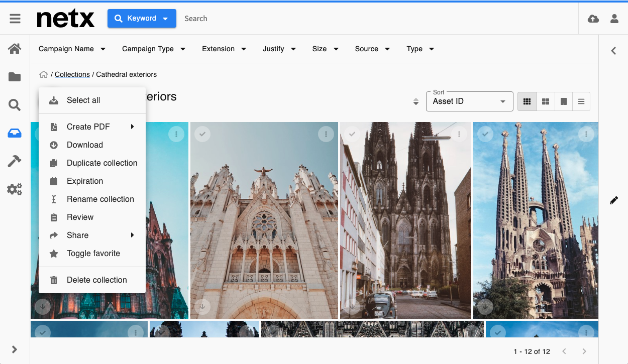
Task: Open System settings gears icon
Action: point(15,189)
